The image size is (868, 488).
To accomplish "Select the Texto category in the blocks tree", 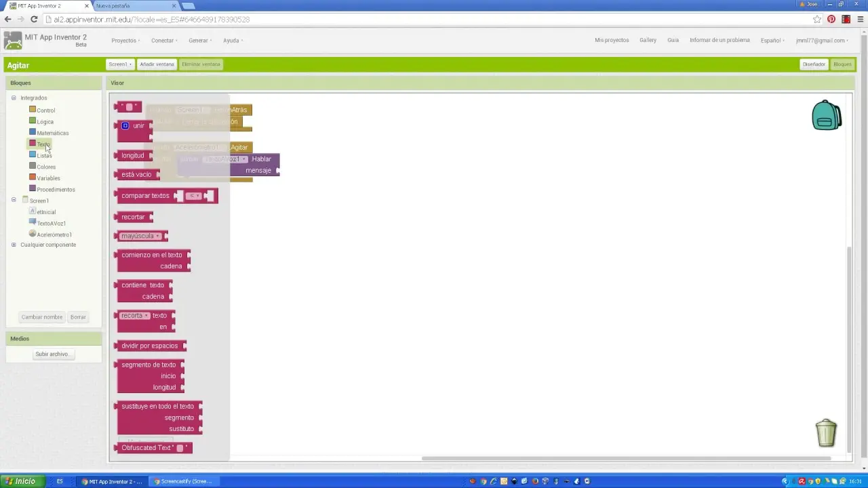I will tap(43, 144).
